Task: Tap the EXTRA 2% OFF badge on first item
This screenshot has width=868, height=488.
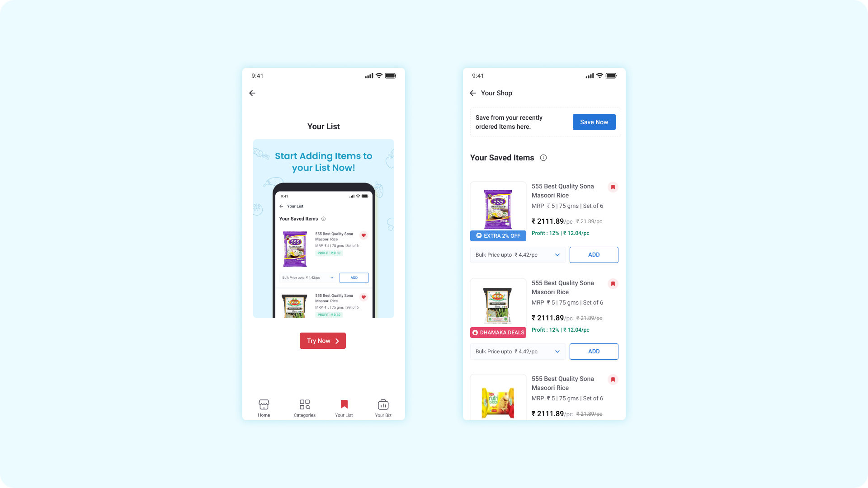Action: [497, 235]
